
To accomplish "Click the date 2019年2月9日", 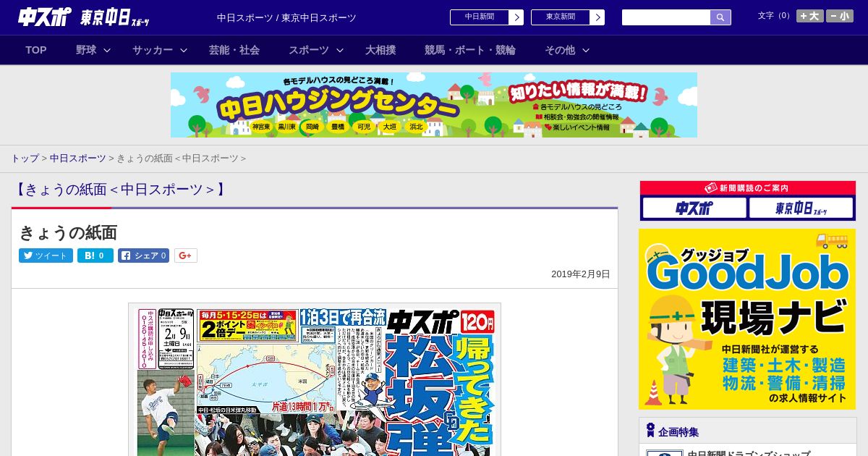I will 581,274.
